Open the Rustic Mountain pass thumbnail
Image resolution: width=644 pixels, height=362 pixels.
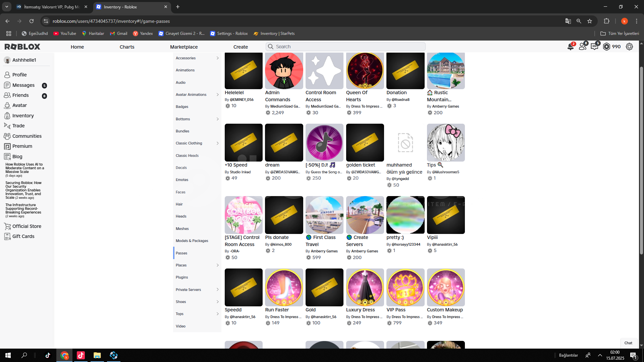pyautogui.click(x=446, y=70)
